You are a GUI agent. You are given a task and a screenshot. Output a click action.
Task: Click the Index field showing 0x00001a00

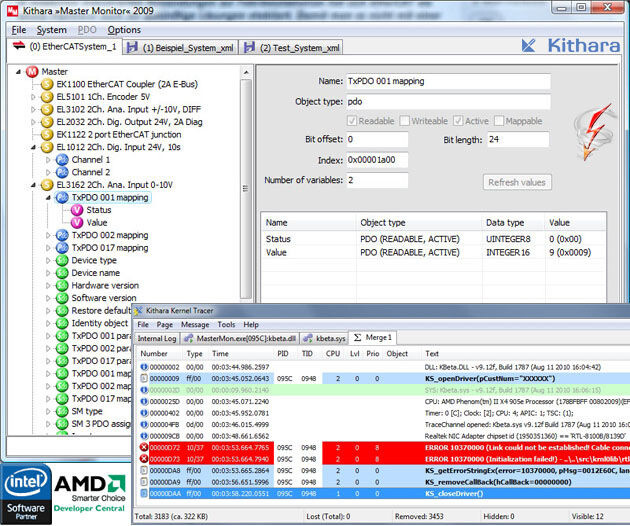pos(377,160)
